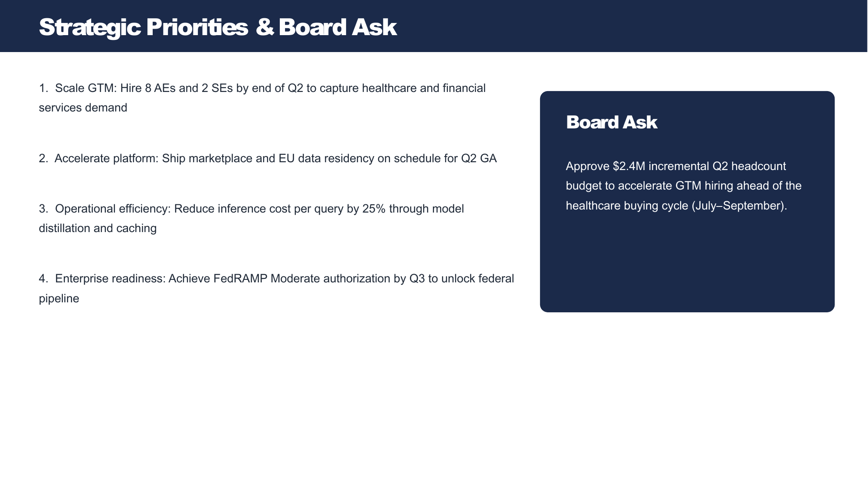The height and width of the screenshot is (488, 868).
Task: Click 'services demand' line under item one
Action: [83, 108]
